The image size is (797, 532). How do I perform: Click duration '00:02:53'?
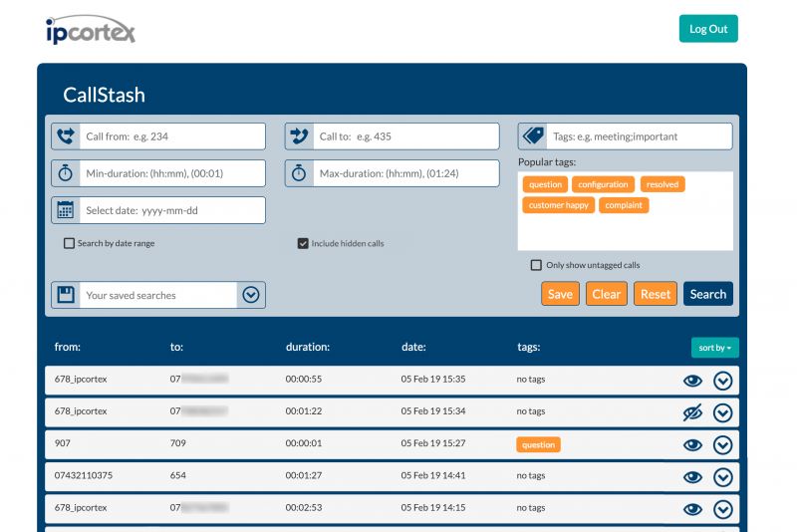tap(304, 508)
